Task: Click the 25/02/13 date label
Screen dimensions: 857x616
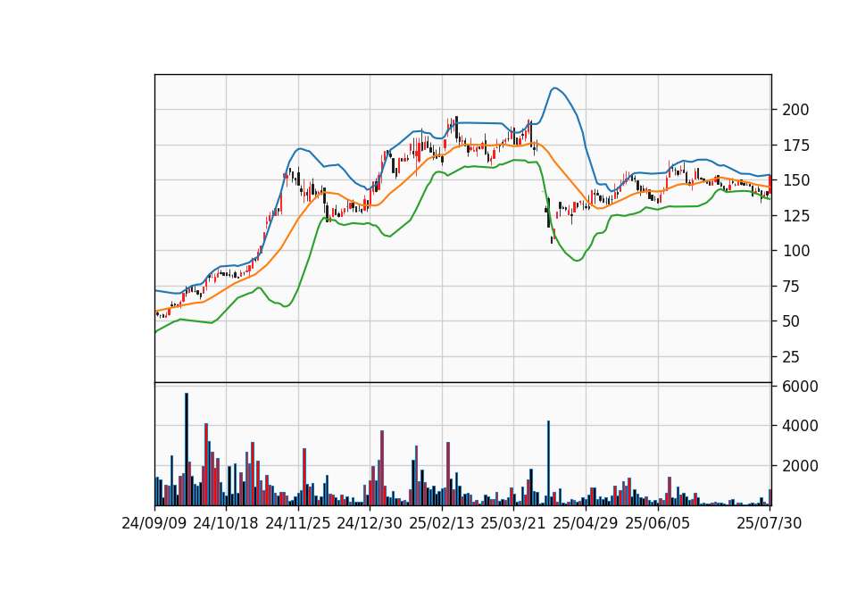Action: (x=442, y=523)
